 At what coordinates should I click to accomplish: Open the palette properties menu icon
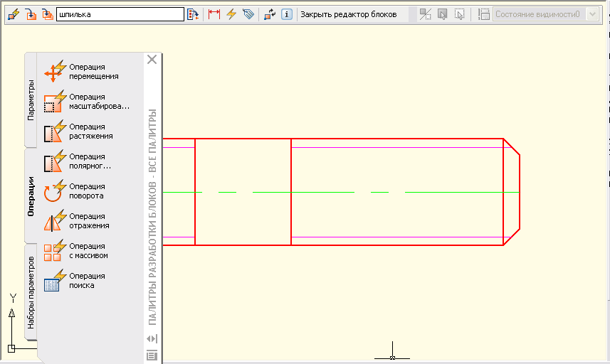[152, 355]
